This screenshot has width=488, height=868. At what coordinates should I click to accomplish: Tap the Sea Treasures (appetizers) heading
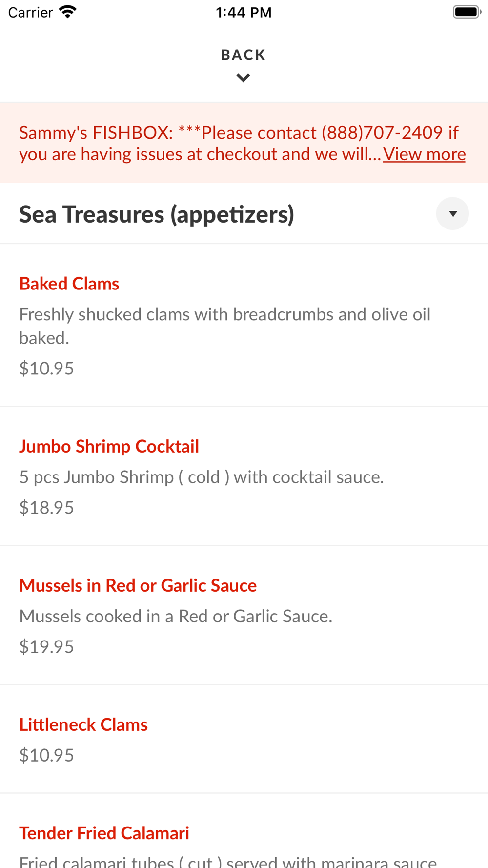pos(157,214)
